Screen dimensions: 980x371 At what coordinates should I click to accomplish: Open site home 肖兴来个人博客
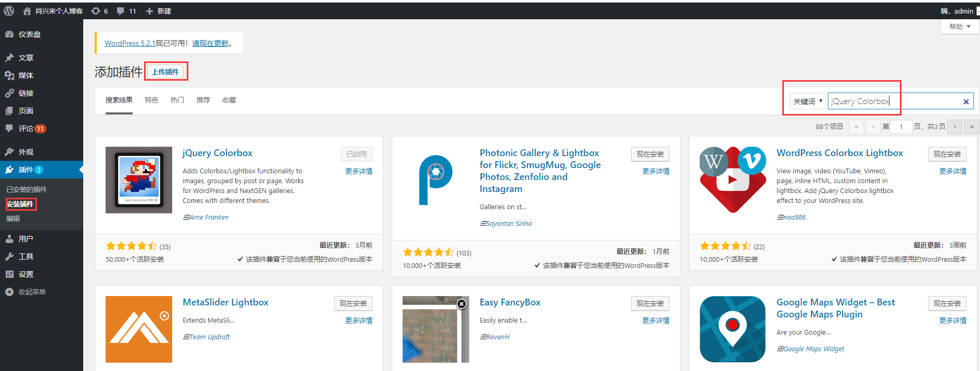click(x=53, y=11)
